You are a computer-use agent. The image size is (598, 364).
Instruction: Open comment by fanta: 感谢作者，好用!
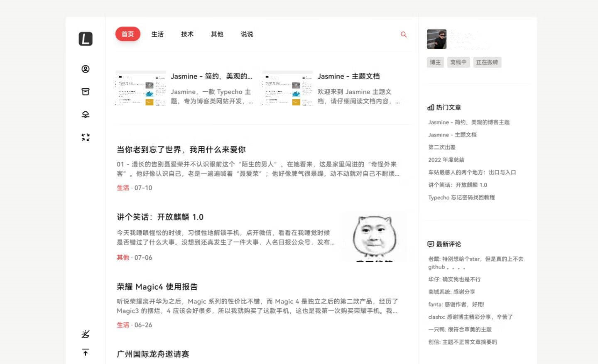(456, 304)
